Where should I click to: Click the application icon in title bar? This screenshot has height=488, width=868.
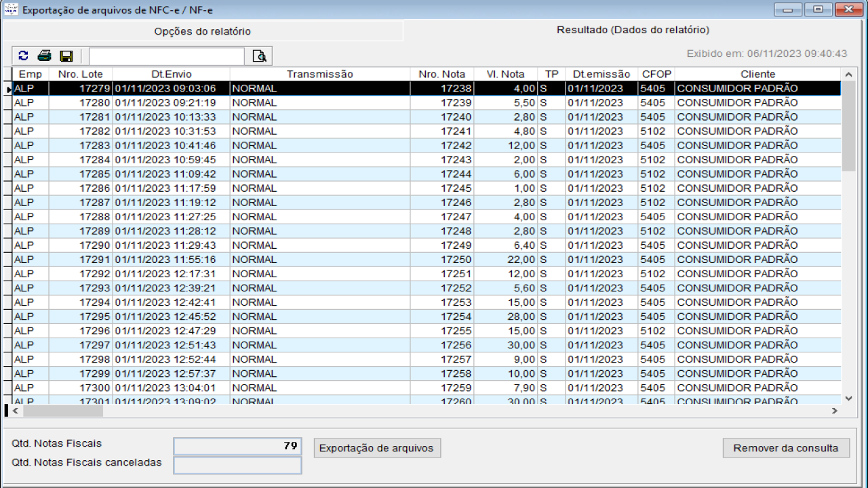pos(11,10)
